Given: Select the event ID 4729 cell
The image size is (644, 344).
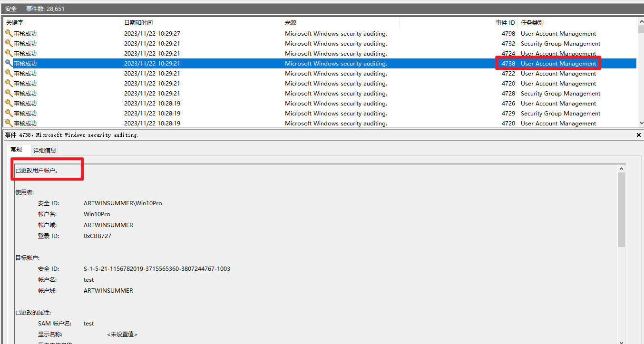Looking at the screenshot, I should [508, 114].
